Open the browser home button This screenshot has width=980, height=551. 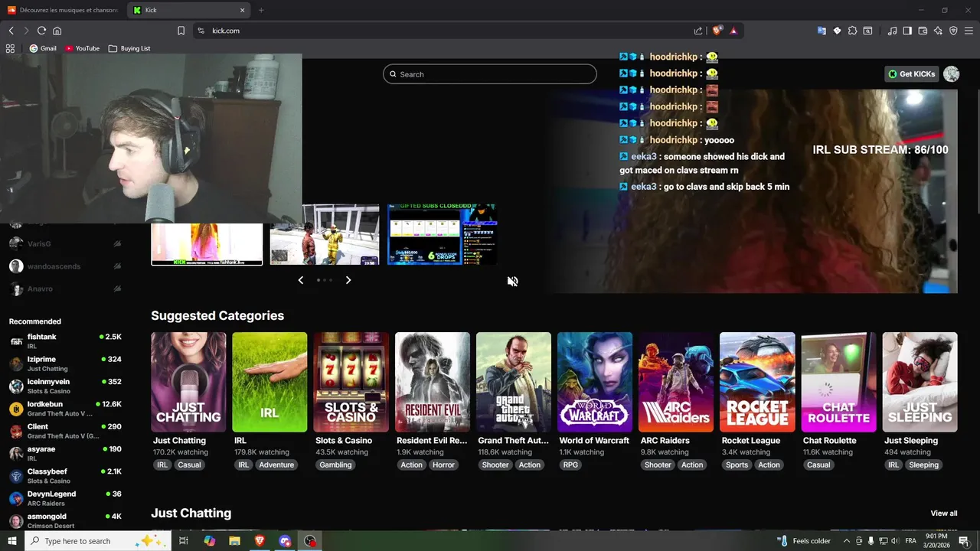(x=57, y=31)
